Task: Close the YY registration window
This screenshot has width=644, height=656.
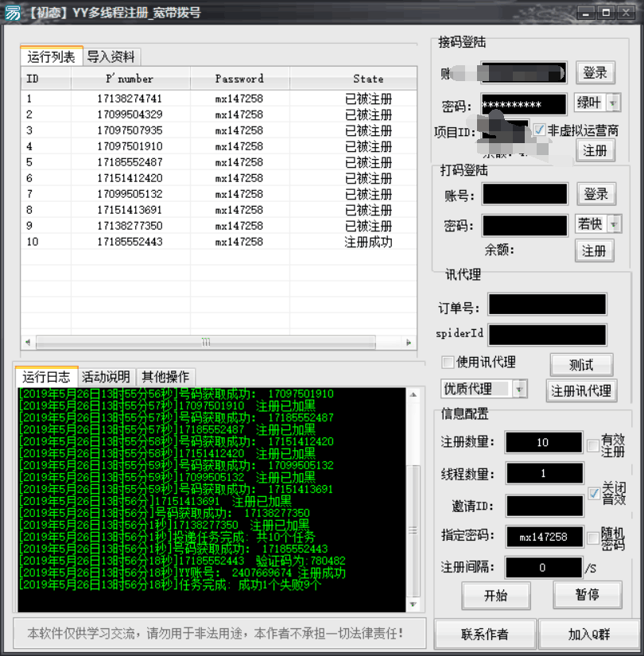Action: pyautogui.click(x=626, y=13)
